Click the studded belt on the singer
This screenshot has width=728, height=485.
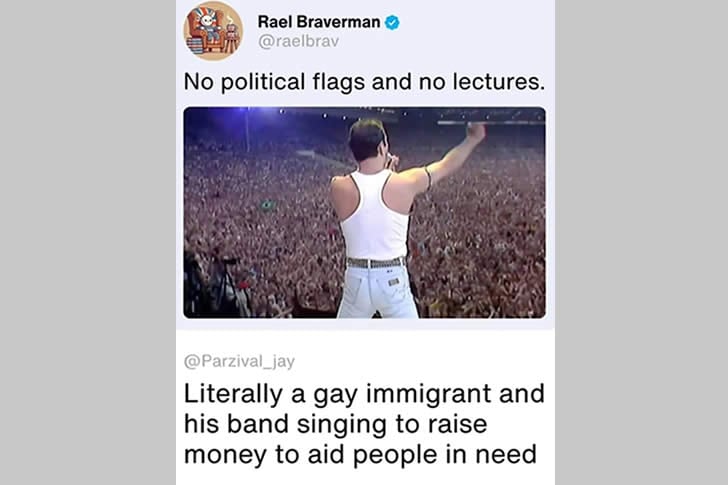(376, 263)
